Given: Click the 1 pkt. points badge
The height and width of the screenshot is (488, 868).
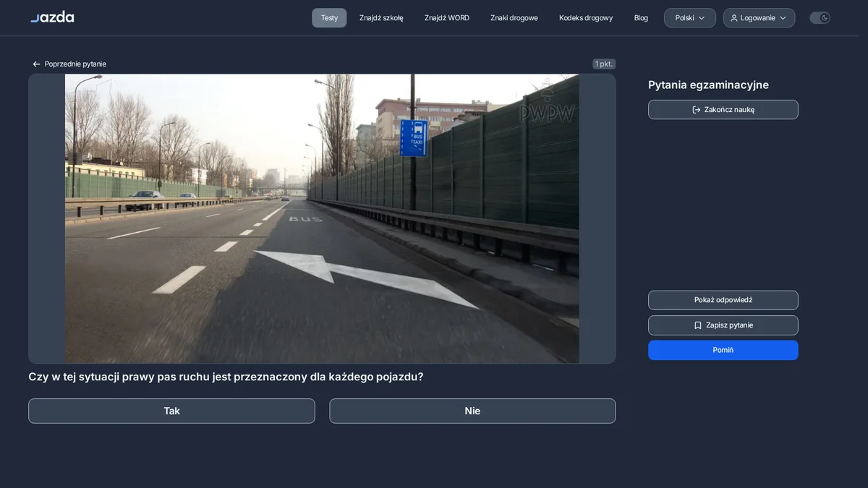Looking at the screenshot, I should (x=604, y=64).
